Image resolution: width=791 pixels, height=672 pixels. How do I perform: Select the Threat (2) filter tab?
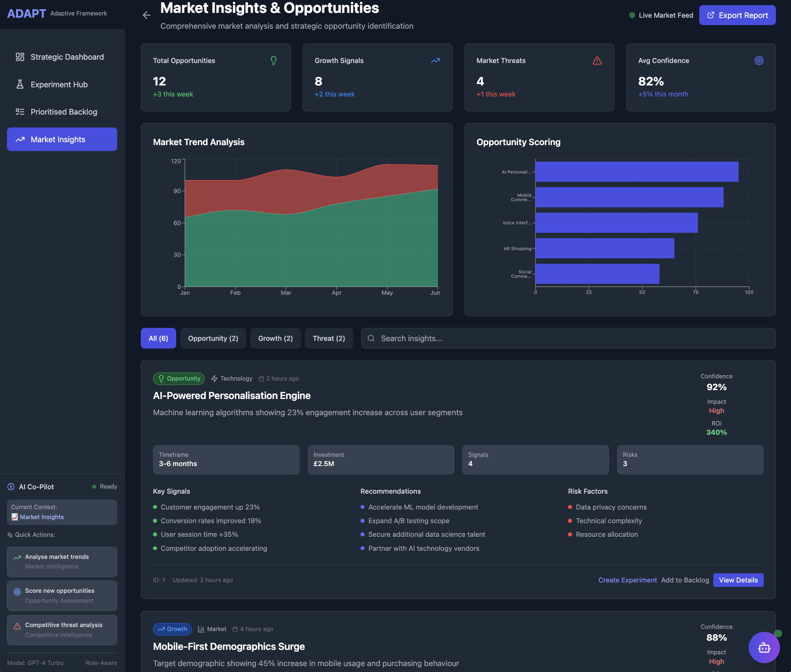click(x=328, y=338)
